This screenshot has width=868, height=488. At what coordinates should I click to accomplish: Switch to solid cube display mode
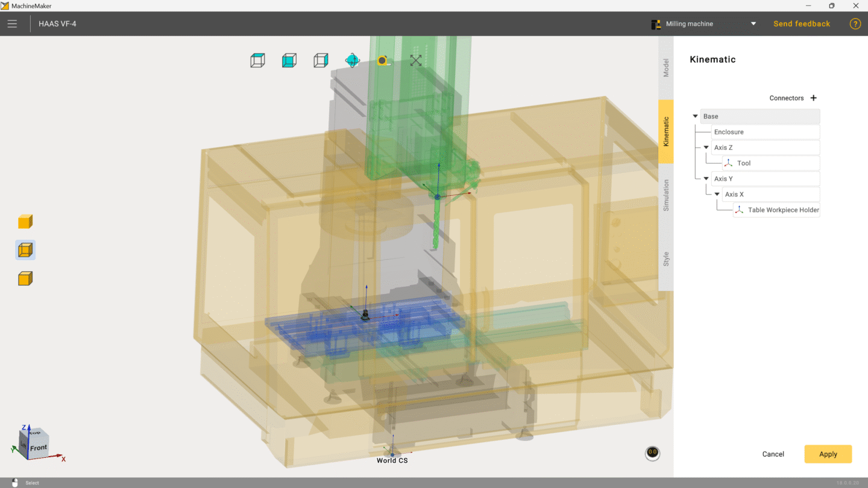pos(25,221)
